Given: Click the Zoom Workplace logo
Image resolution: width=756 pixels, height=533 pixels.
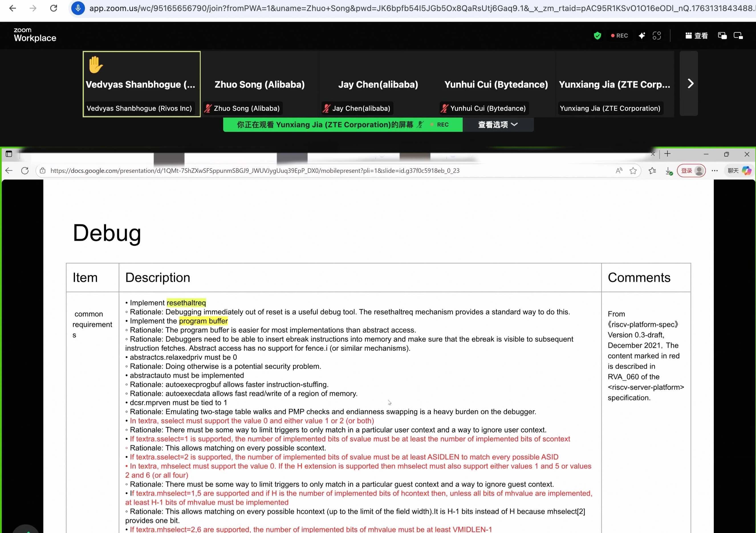Looking at the screenshot, I should point(35,35).
